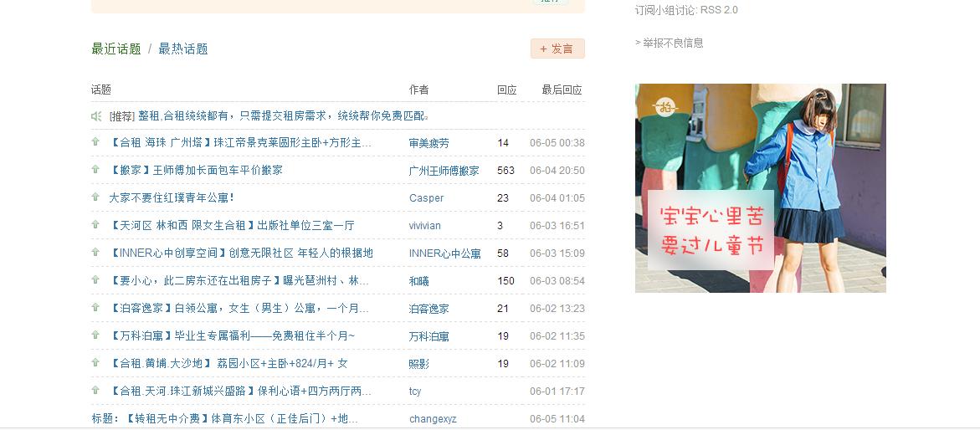Click last reply time 06-01 17:17

pyautogui.click(x=557, y=392)
